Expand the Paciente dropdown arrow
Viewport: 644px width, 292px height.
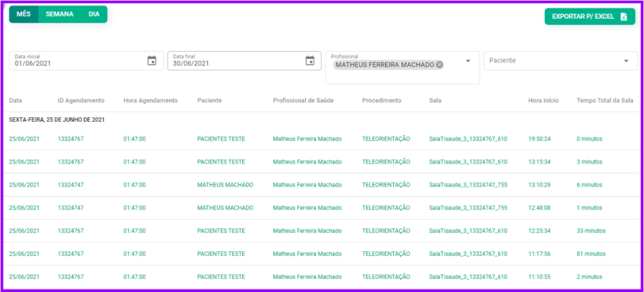click(626, 61)
